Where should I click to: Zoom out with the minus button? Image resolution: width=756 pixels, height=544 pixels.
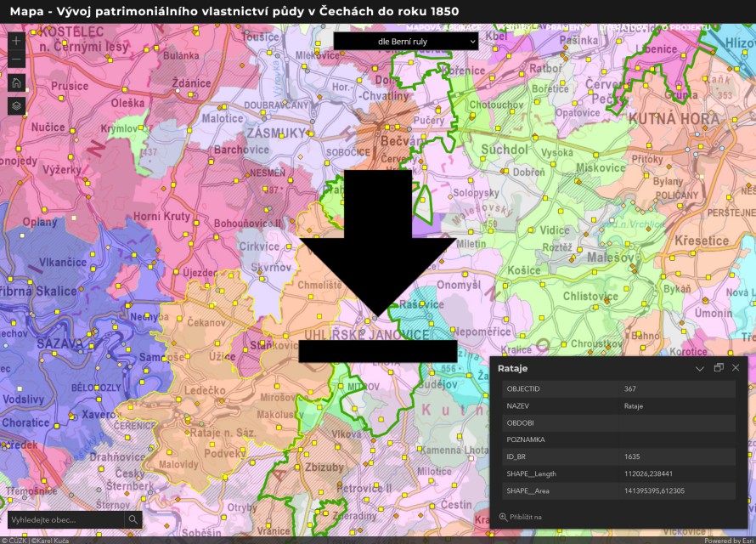(x=16, y=59)
